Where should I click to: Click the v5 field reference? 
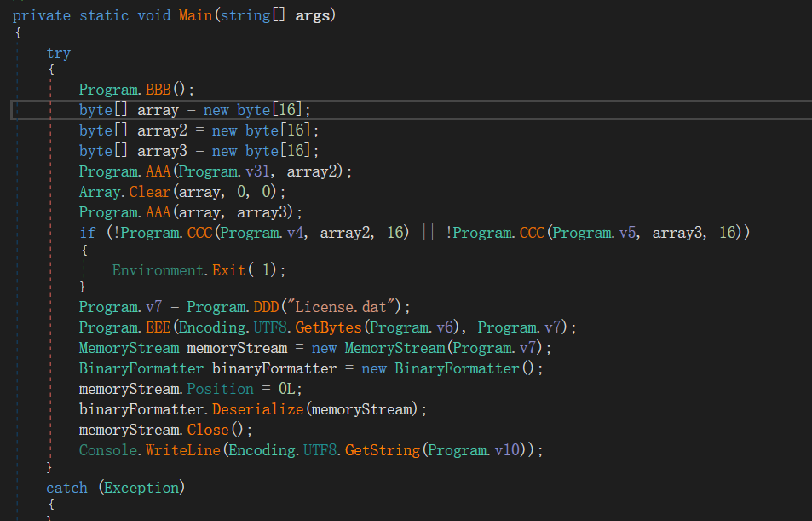point(628,233)
